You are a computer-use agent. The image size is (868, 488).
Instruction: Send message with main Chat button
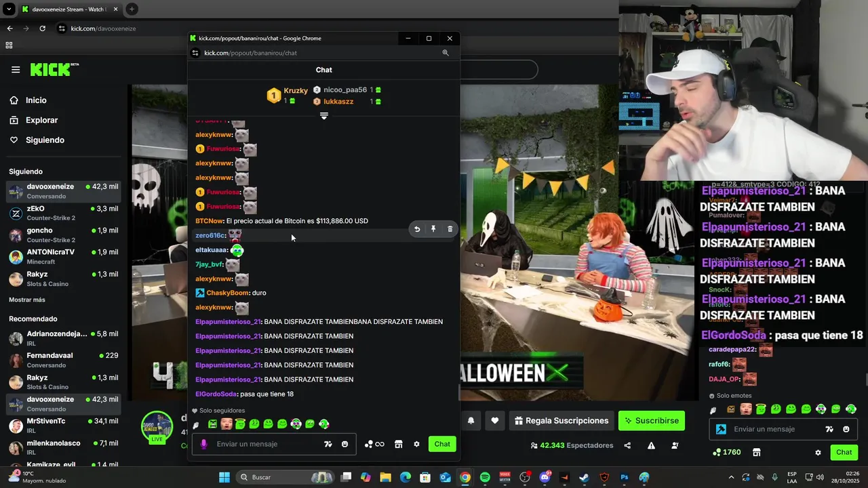click(844, 452)
